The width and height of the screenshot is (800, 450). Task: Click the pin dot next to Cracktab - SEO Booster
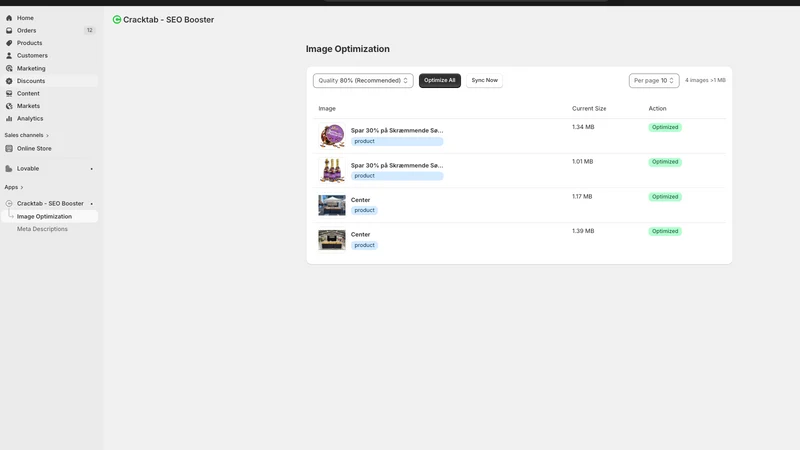coord(92,204)
